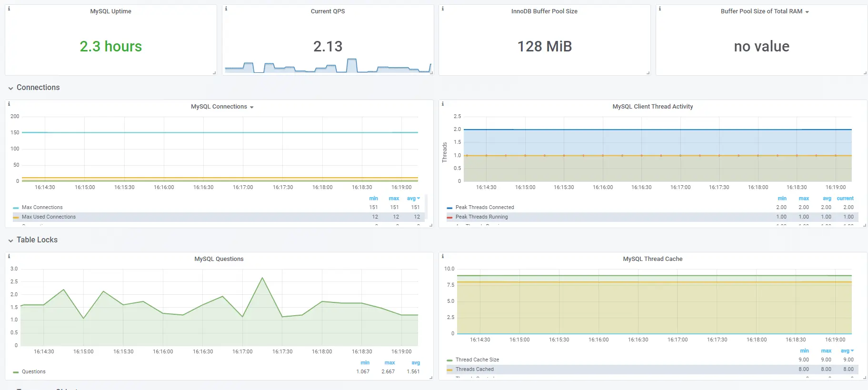Click the 128 MiB buffer pool value
Viewport: 868px width, 390px height.
544,47
